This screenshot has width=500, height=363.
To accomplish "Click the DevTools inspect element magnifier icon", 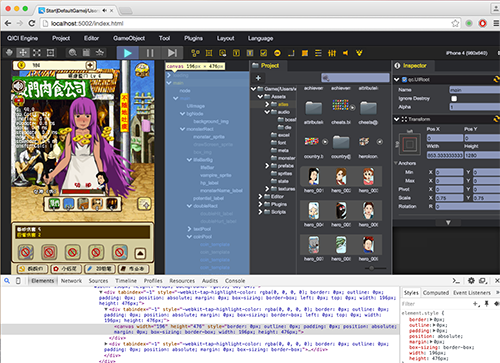I will tap(7, 281).
